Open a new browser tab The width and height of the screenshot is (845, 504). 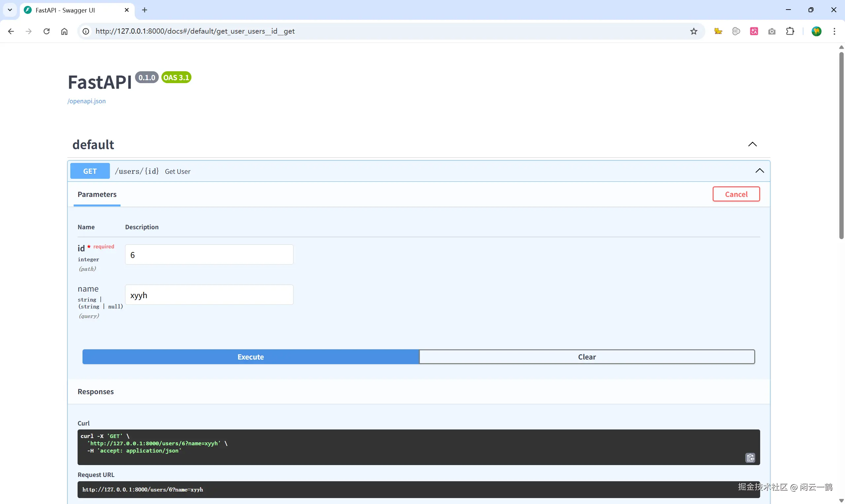(144, 10)
